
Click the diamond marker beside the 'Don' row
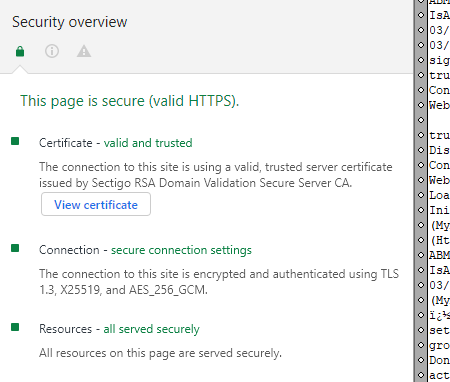(421, 360)
